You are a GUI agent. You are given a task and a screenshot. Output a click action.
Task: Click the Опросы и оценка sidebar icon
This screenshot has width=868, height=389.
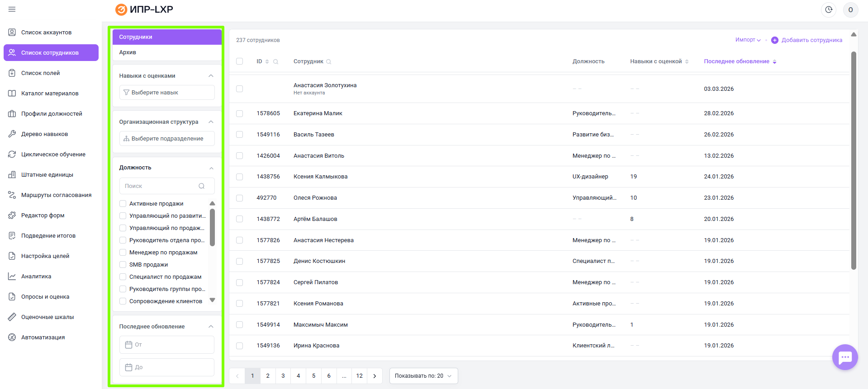pos(12,297)
